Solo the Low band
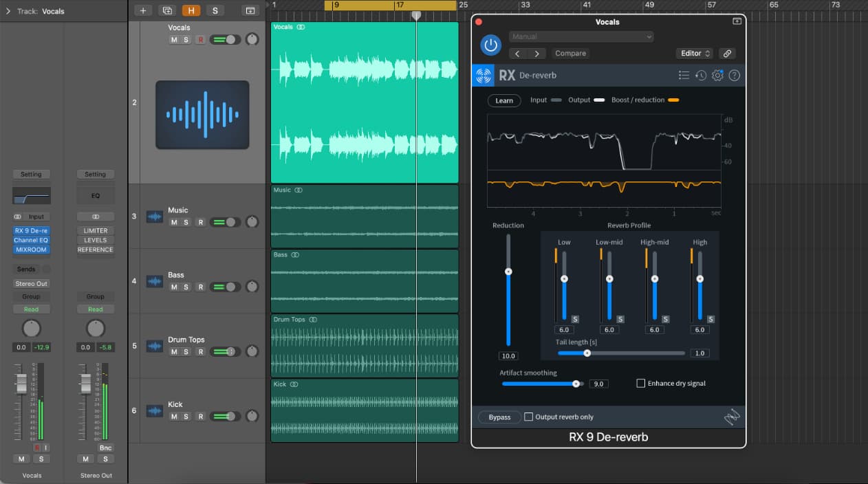 (575, 319)
